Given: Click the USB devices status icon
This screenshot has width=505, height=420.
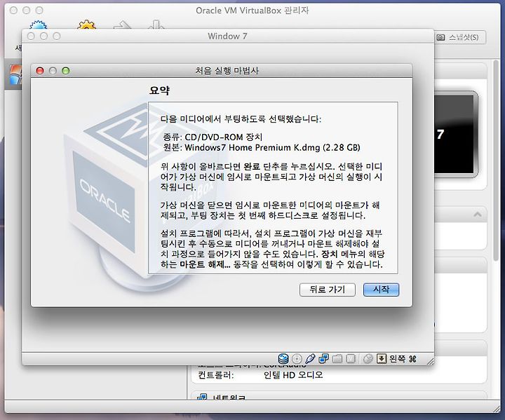Looking at the screenshot, I should (x=310, y=358).
